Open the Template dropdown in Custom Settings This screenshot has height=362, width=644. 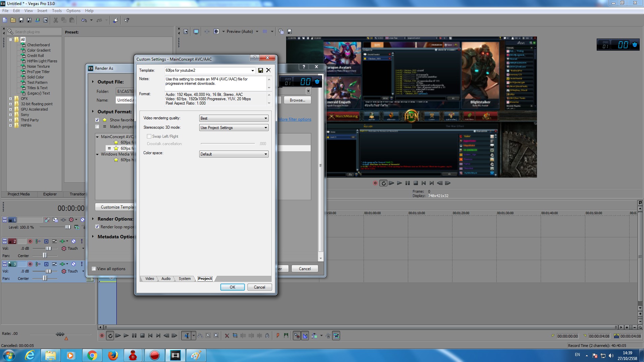click(253, 70)
